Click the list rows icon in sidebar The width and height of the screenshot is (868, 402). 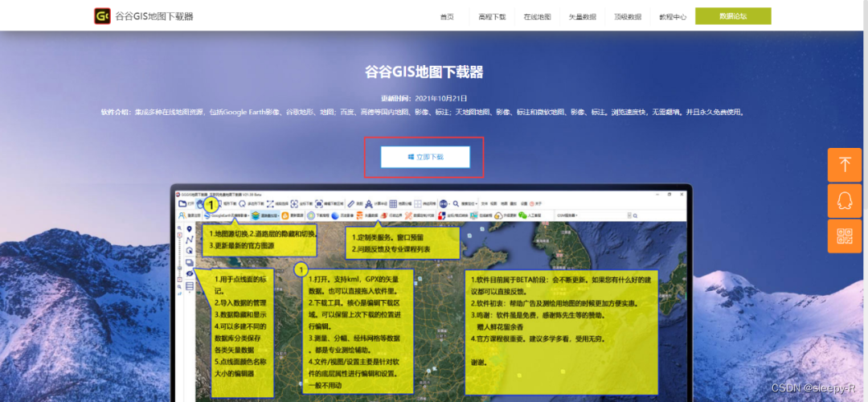(x=190, y=285)
